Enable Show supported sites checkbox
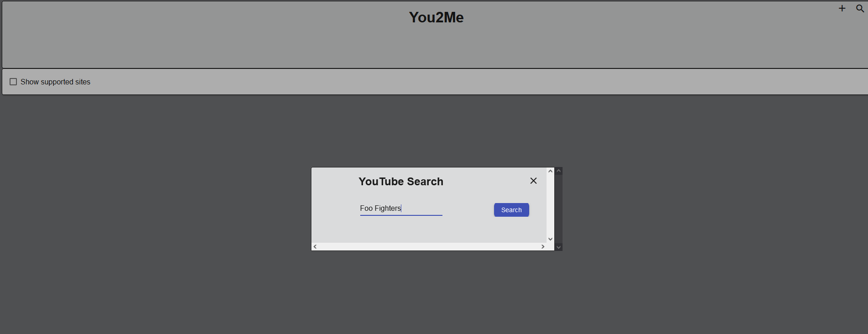The height and width of the screenshot is (334, 868). (x=13, y=82)
